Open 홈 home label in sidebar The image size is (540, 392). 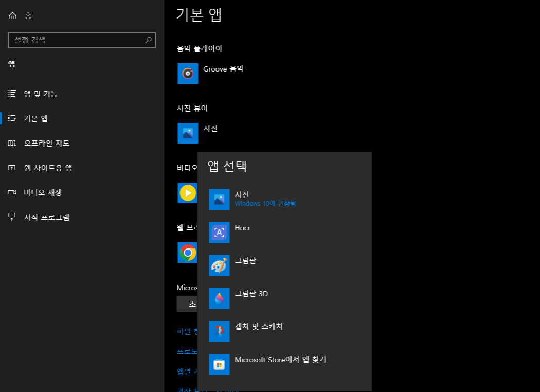pos(28,16)
